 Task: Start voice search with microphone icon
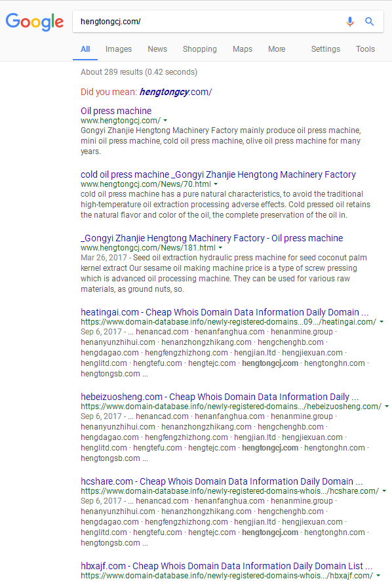click(x=350, y=22)
